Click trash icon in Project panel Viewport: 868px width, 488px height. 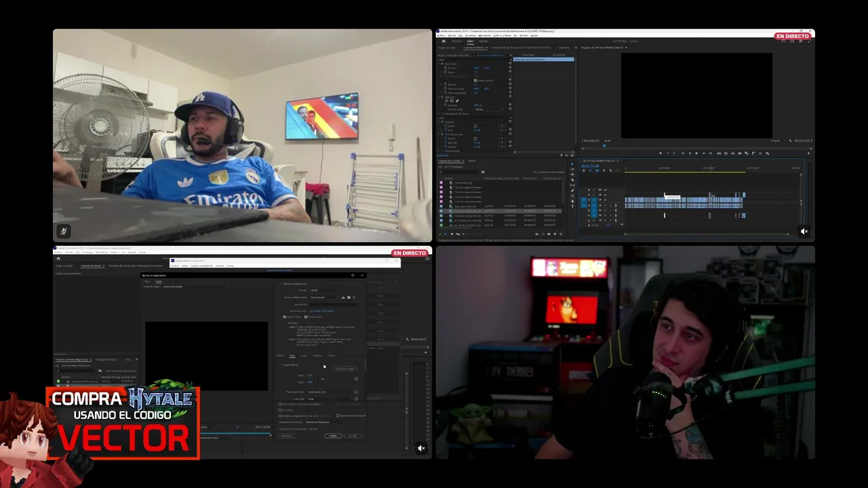click(x=561, y=234)
